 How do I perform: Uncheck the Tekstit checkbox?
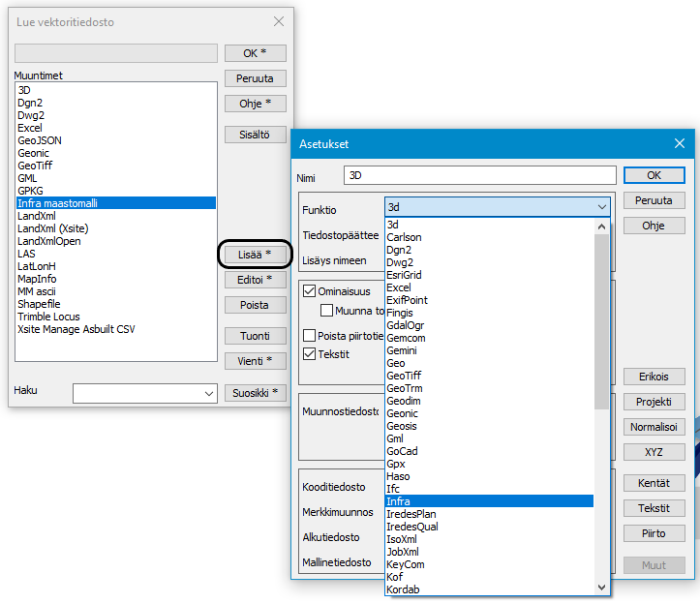(x=309, y=354)
